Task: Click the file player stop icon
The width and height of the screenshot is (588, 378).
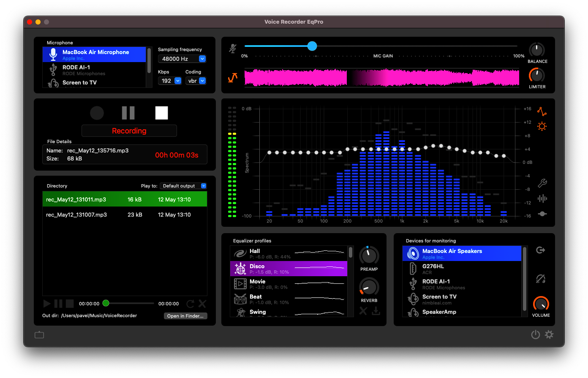Action: tap(70, 304)
